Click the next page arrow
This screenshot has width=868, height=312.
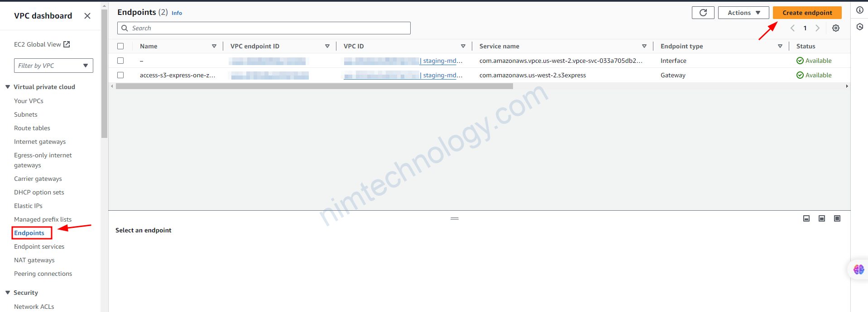tap(817, 28)
